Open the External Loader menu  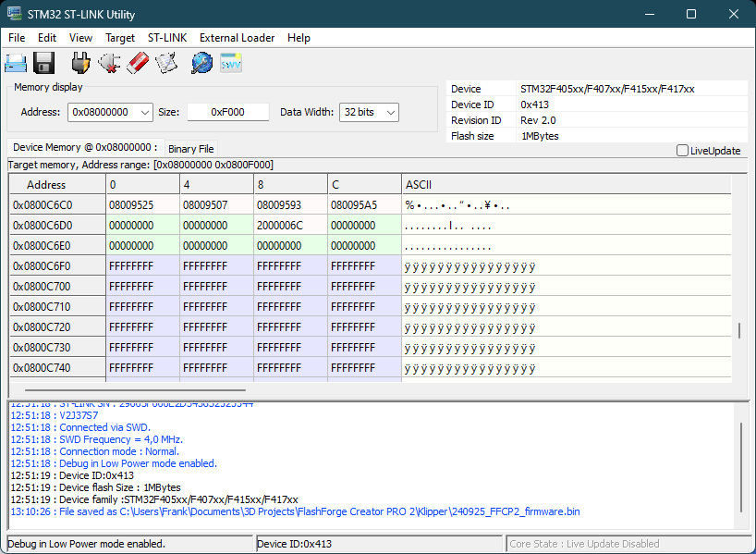(237, 38)
